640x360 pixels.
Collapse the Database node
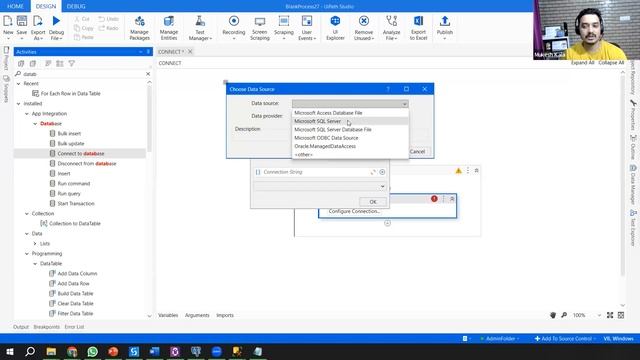35,124
